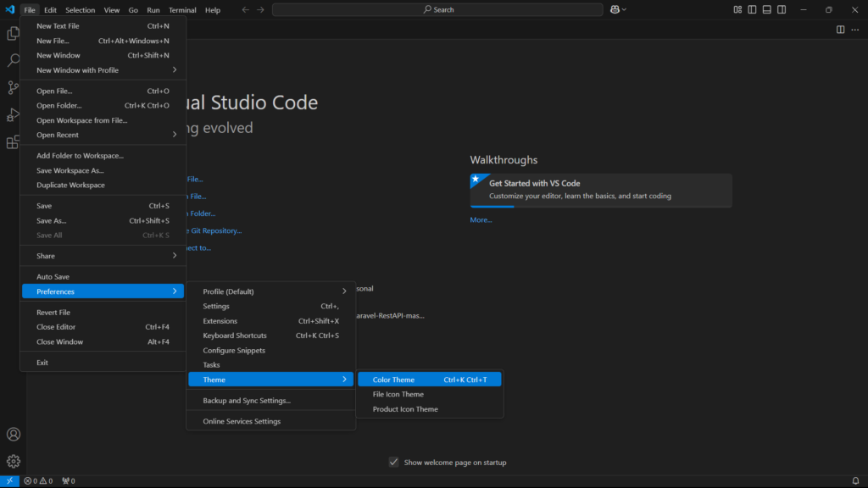Viewport: 868px width, 488px height.
Task: Open the Help menu
Action: click(213, 10)
